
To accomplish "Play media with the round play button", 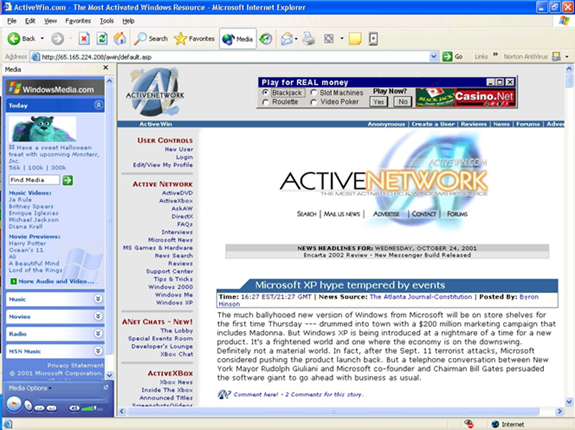I will pyautogui.click(x=14, y=404).
